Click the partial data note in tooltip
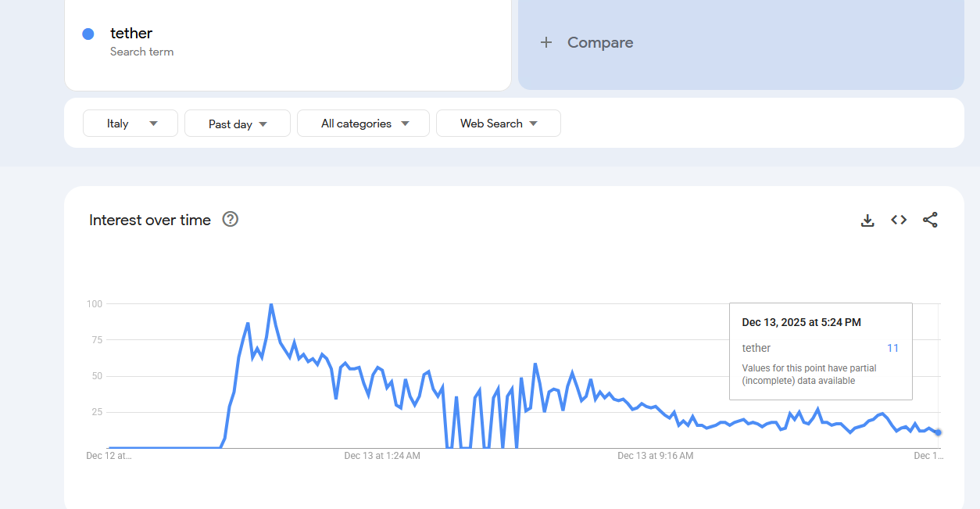980x509 pixels. (809, 375)
